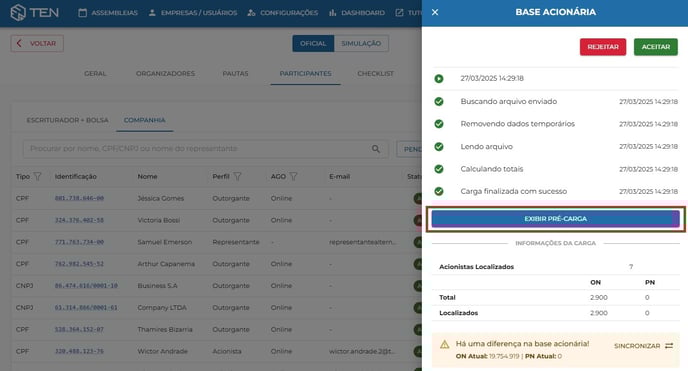Screen dimensions: 688x371
Task: Open identification 762.982.545-52
Action: 79,264
